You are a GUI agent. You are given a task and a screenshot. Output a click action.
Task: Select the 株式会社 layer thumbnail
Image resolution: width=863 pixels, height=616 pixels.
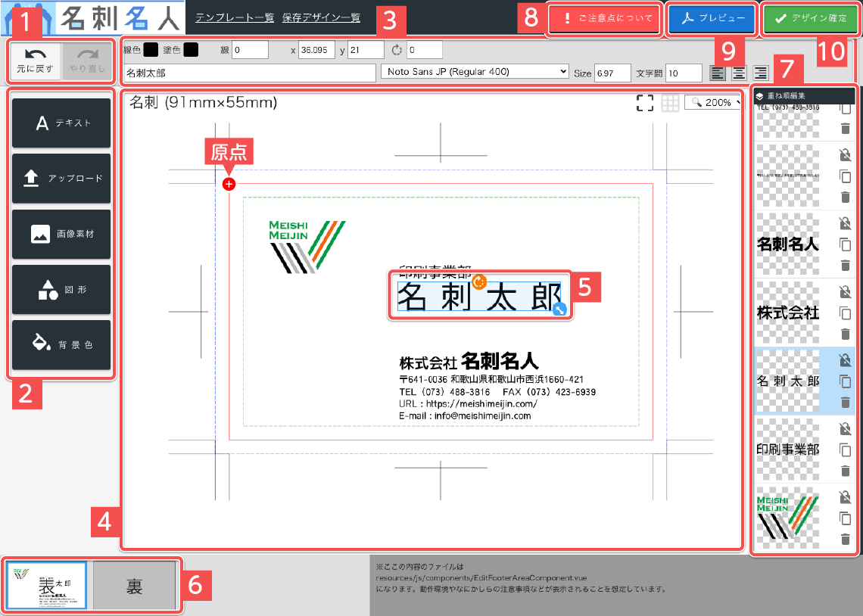pos(787,313)
